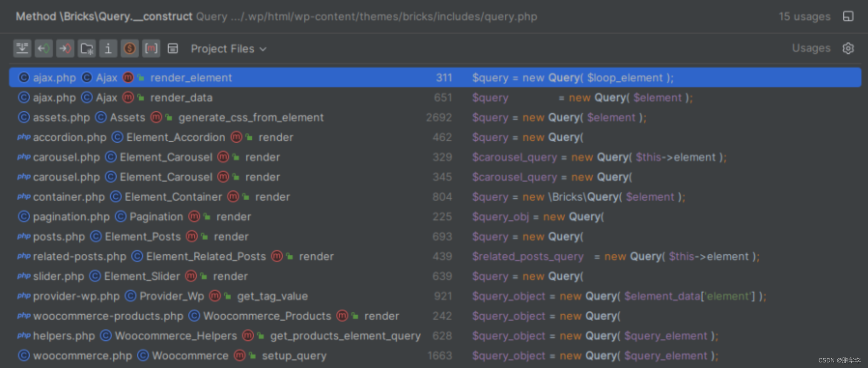
Task: Toggle the show write access filter
Action: click(x=65, y=49)
